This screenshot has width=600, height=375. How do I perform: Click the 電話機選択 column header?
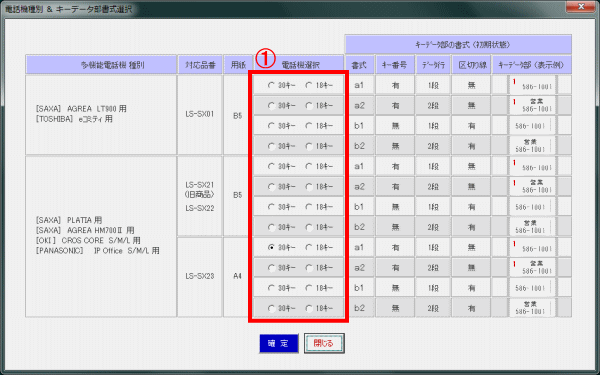(298, 65)
